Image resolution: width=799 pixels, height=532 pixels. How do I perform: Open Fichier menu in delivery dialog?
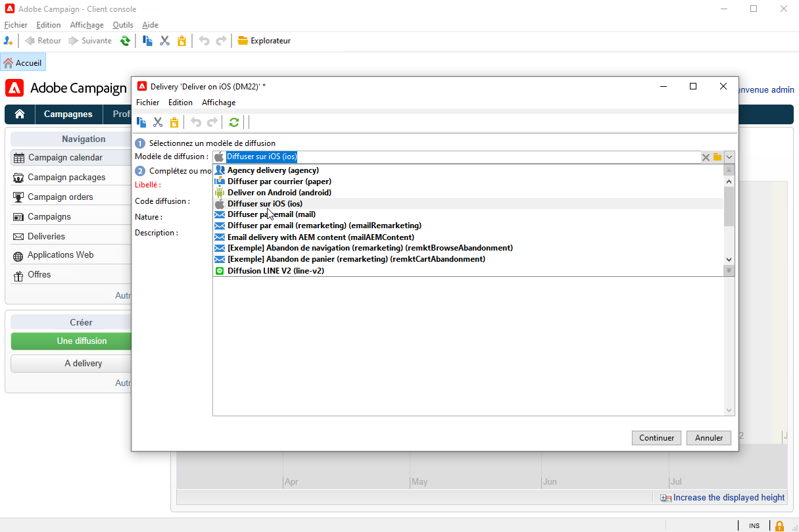pos(148,103)
